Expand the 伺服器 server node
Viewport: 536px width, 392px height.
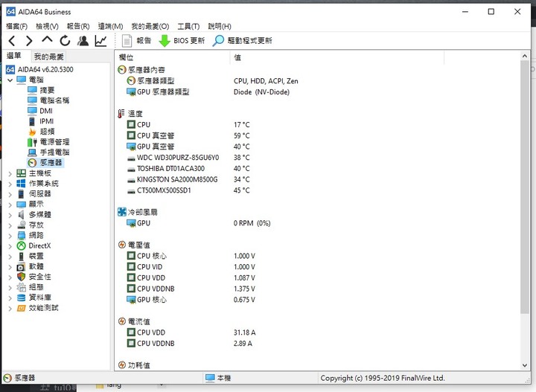coord(10,195)
